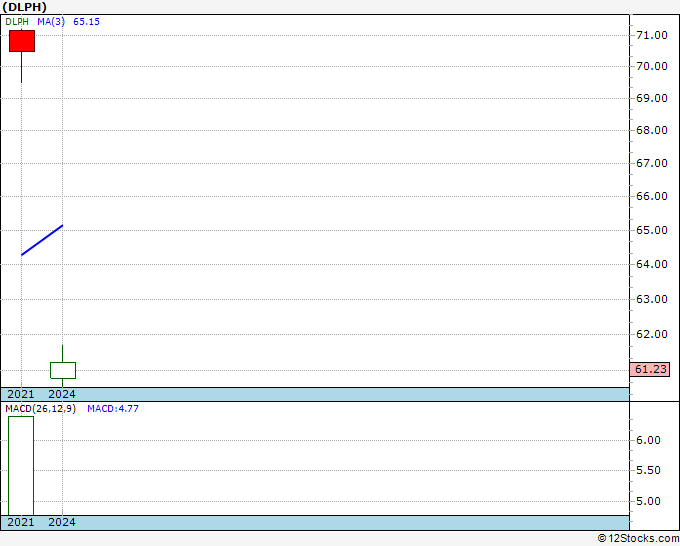The image size is (680, 546).
Task: Click the 2024 label on price chart axis
Action: pyautogui.click(x=62, y=394)
